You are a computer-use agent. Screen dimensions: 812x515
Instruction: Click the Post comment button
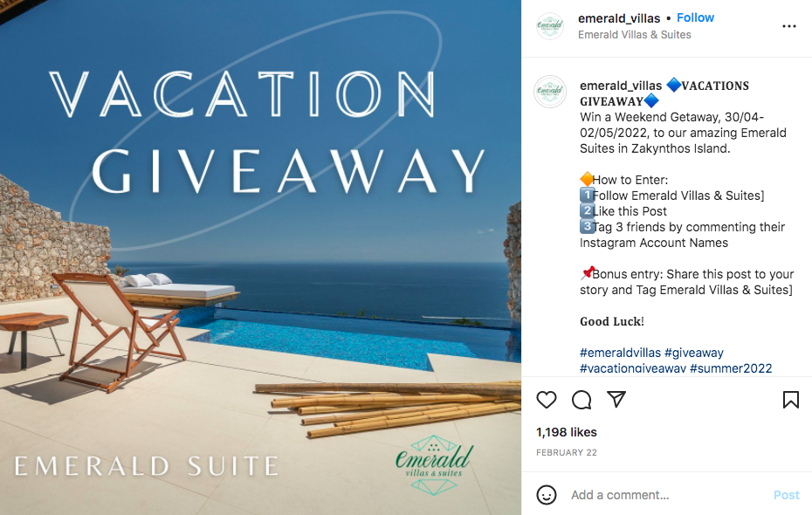786,495
